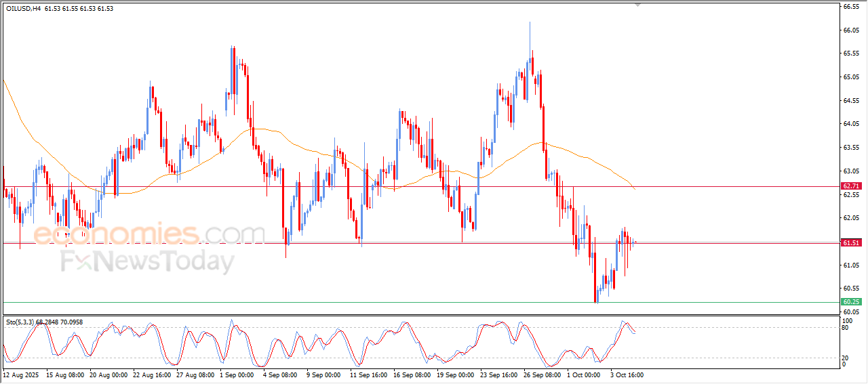Click the 26 Sep 08:00 date label
Viewport: 868px width, 384px height.
(x=542, y=375)
